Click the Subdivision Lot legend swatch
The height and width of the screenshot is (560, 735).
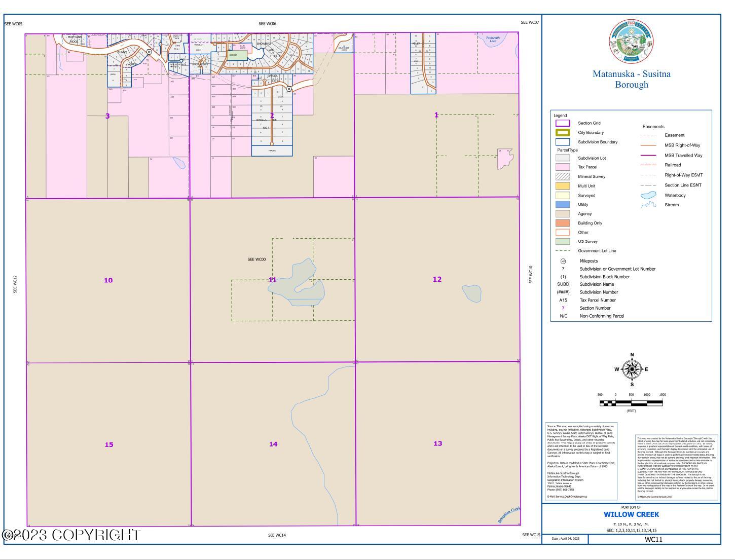tap(563, 158)
